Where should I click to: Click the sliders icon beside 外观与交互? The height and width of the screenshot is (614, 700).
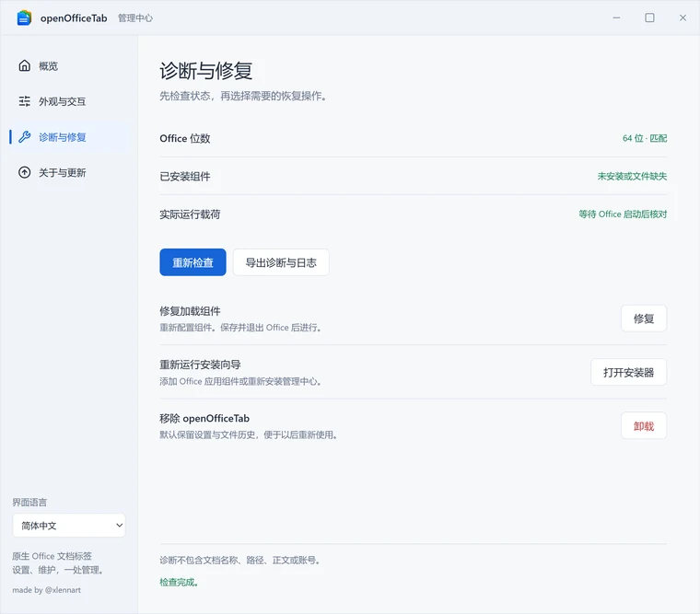click(x=25, y=101)
